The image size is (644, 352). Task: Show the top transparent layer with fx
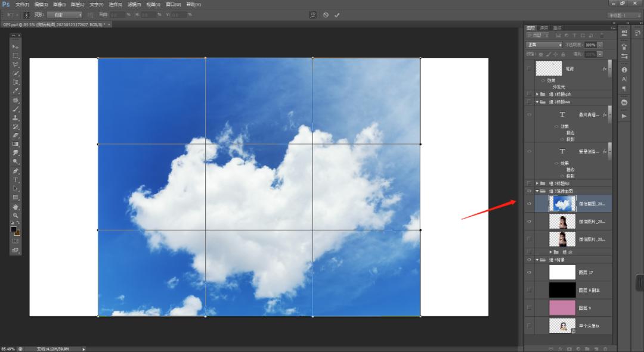point(529,68)
